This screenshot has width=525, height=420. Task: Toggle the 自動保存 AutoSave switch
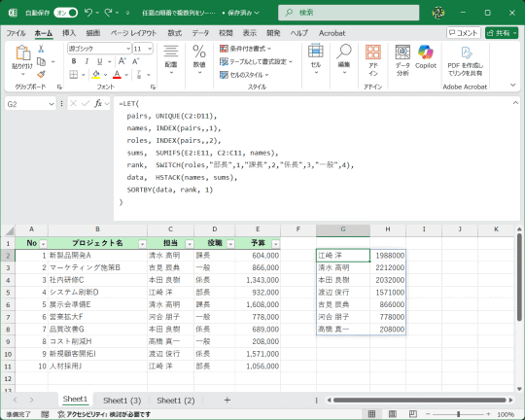click(x=66, y=13)
